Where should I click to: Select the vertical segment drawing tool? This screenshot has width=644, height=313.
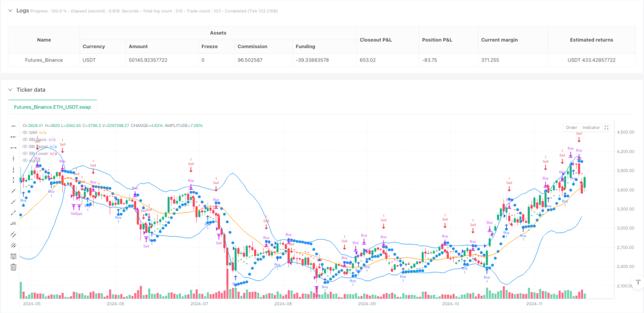(13, 180)
